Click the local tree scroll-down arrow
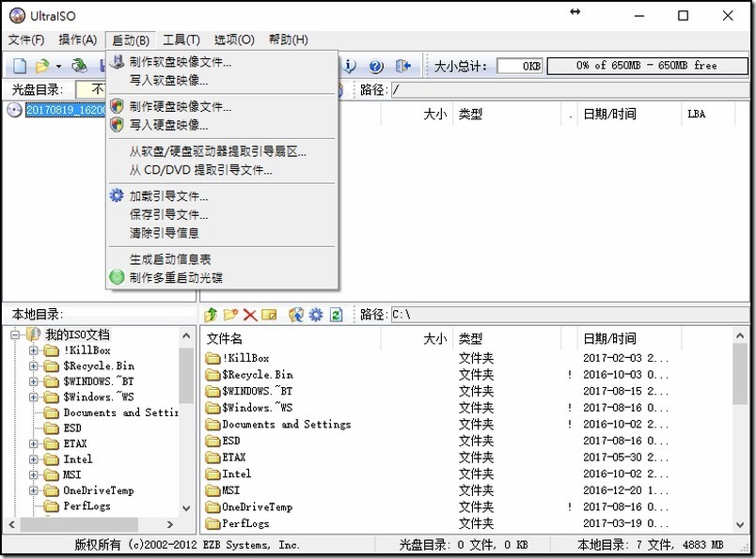756x559 pixels. pyautogui.click(x=186, y=508)
